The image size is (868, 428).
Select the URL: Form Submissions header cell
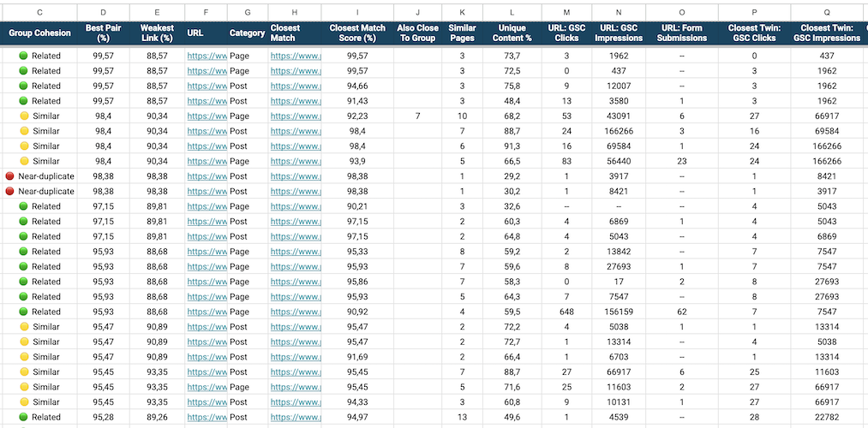coord(681,33)
